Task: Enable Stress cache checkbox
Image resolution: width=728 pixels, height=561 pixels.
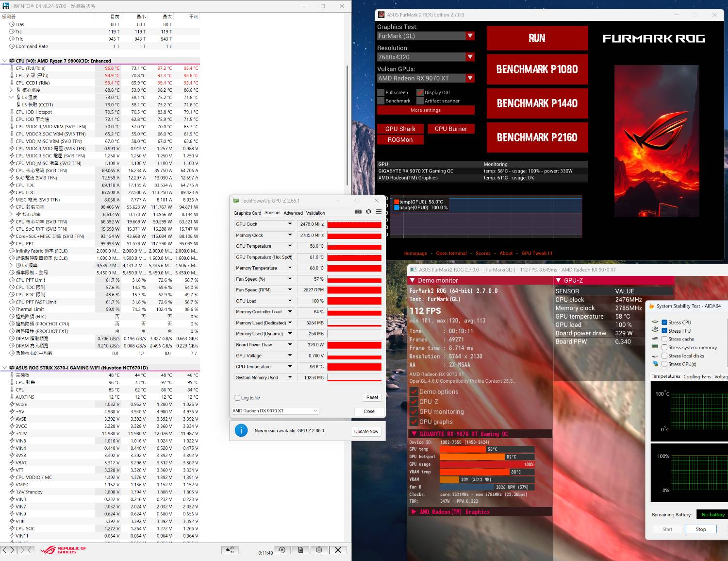Action: coord(664,339)
